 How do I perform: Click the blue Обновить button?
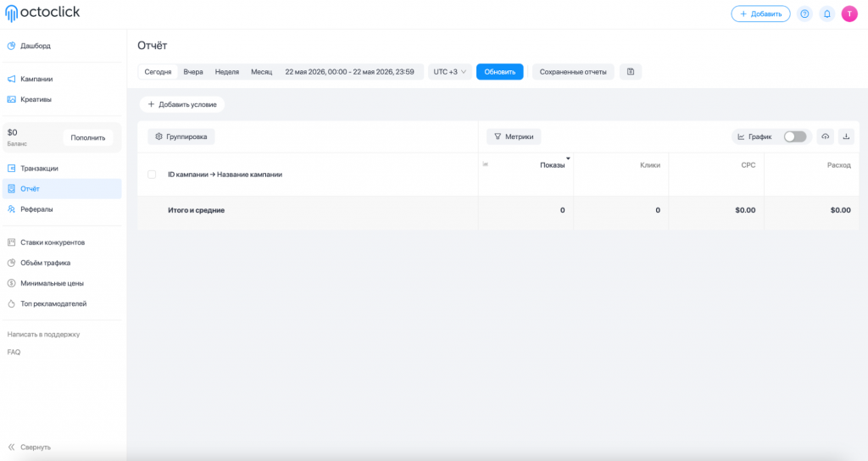(500, 71)
